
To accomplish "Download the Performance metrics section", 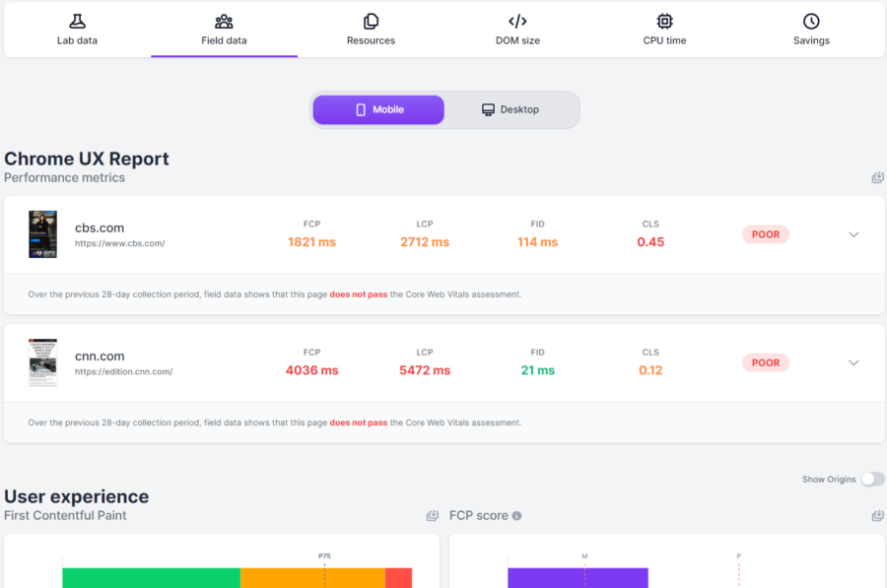I will click(877, 177).
